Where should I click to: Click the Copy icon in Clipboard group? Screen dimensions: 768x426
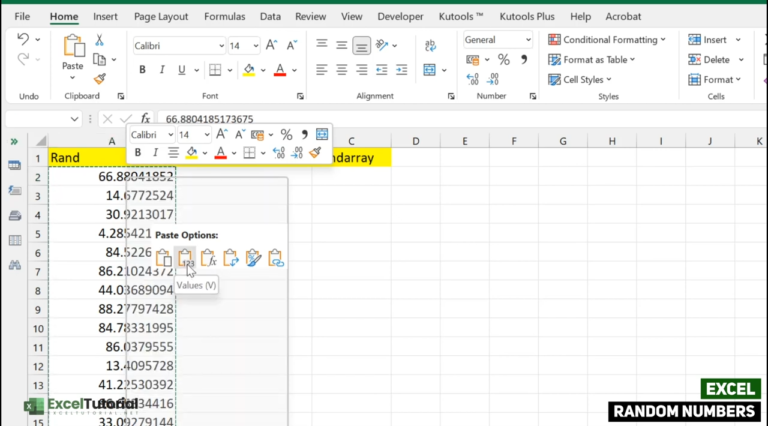tap(99, 60)
